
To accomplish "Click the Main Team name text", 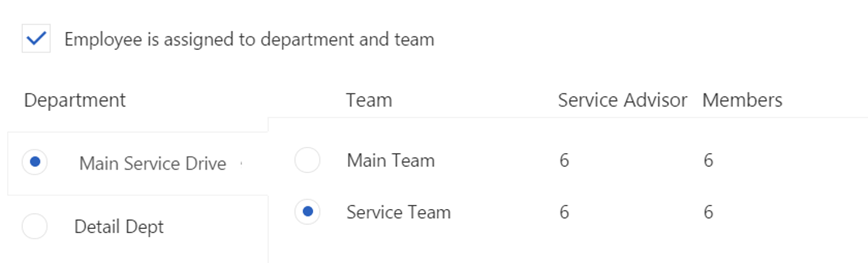I will (391, 160).
